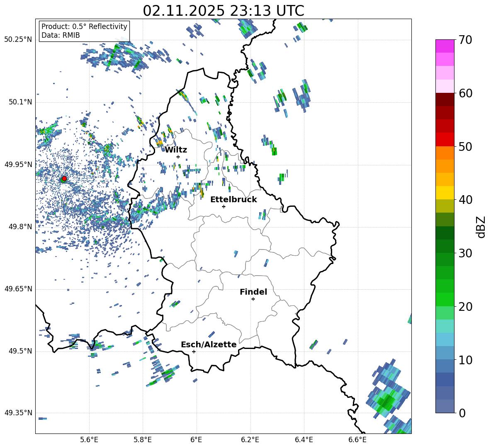Image resolution: width=491 pixels, height=448 pixels.
Task: Click the Findel station cross marker
Action: pyautogui.click(x=253, y=299)
